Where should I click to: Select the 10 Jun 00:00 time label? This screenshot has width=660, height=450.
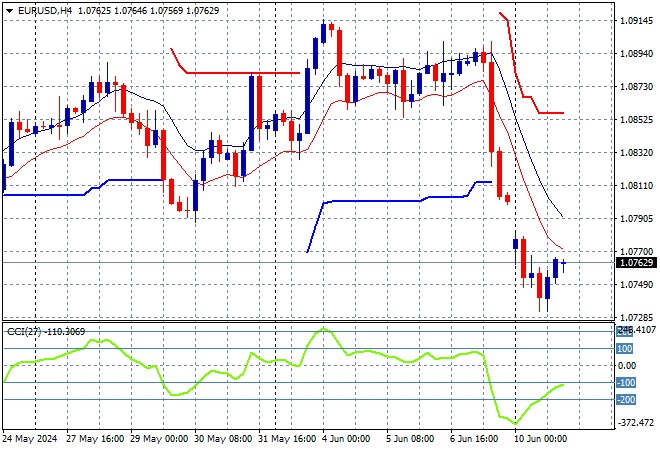540,439
